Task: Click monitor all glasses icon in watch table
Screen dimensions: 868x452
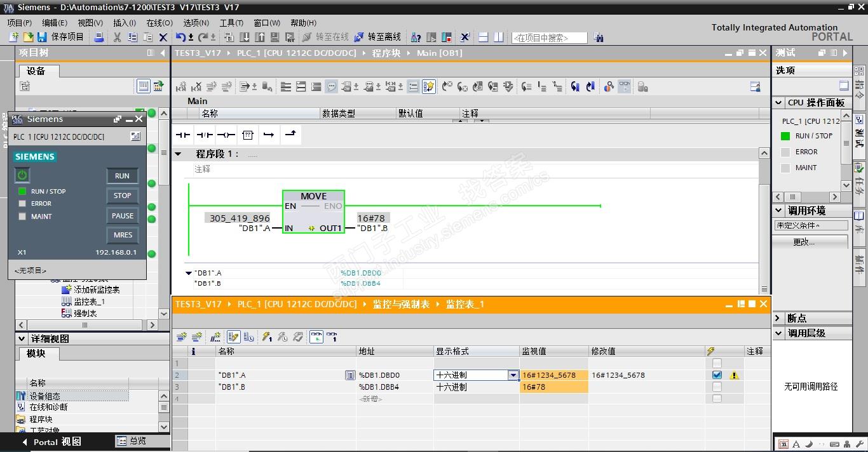Action: pyautogui.click(x=316, y=337)
